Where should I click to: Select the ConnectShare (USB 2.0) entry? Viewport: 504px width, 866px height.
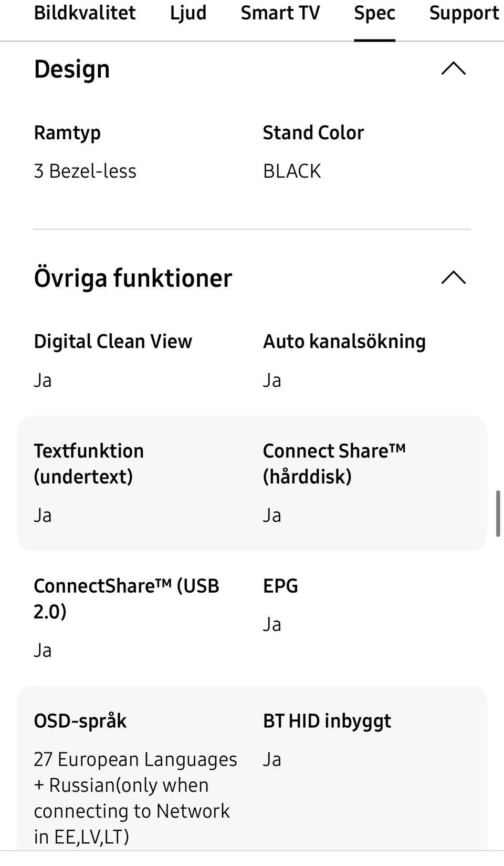[126, 599]
